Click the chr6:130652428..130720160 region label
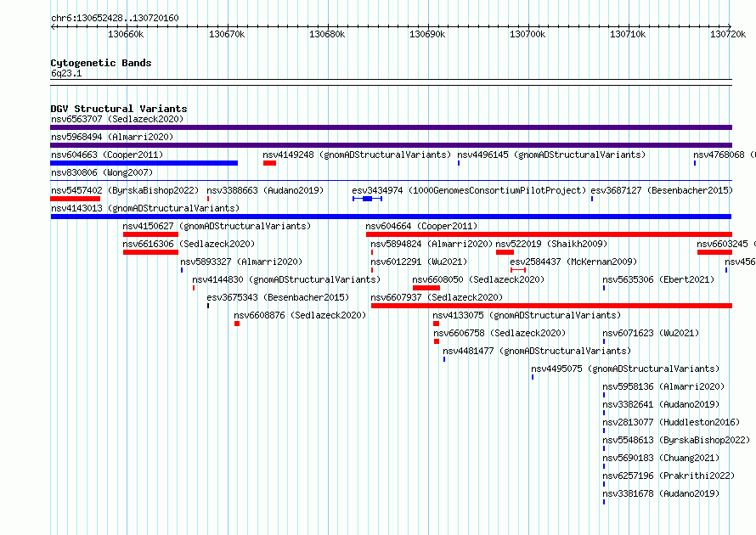 point(115,18)
